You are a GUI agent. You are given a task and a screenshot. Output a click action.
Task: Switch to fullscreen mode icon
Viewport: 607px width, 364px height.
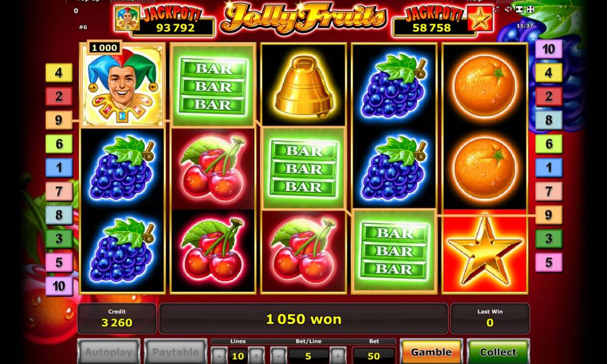[520, 9]
